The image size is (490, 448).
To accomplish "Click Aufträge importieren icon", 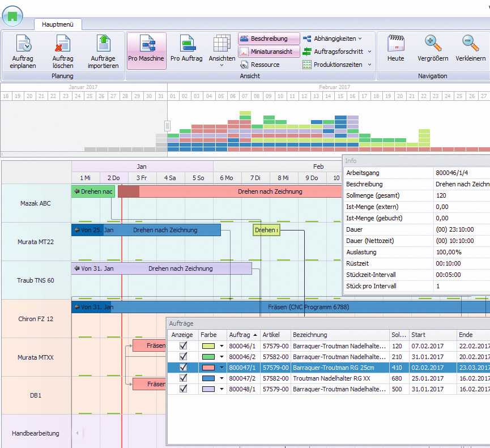I will pyautogui.click(x=103, y=45).
